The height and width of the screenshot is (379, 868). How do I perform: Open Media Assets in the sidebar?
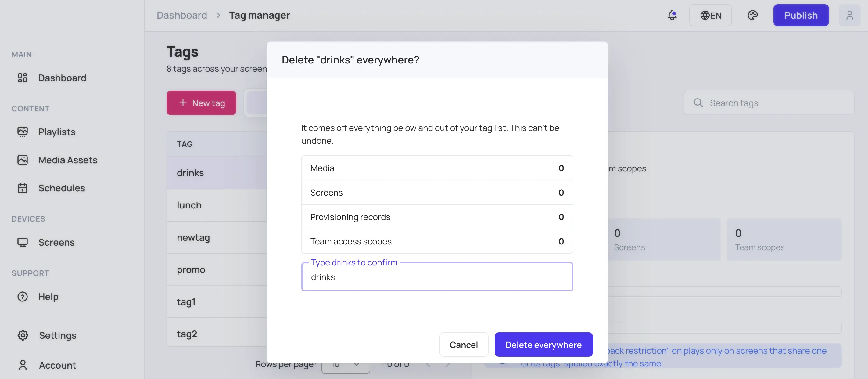(68, 160)
